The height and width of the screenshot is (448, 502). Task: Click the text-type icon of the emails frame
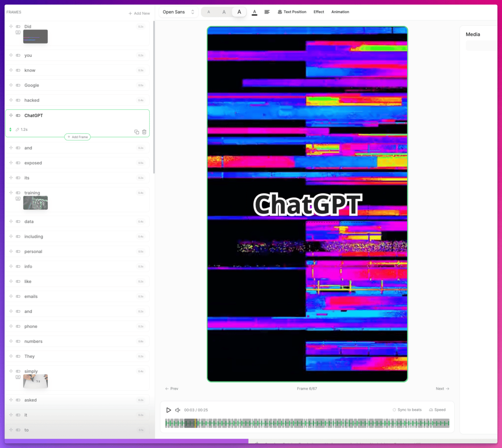coord(18,296)
